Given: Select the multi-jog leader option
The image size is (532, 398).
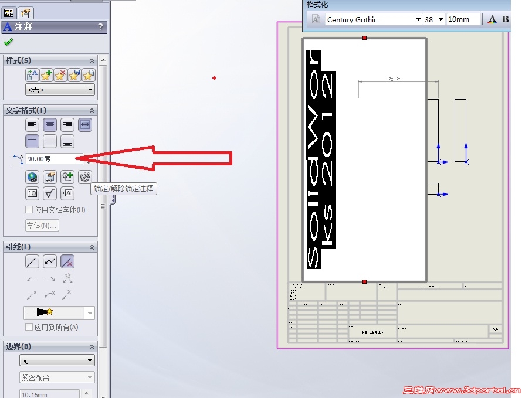Looking at the screenshot, I should [50, 261].
